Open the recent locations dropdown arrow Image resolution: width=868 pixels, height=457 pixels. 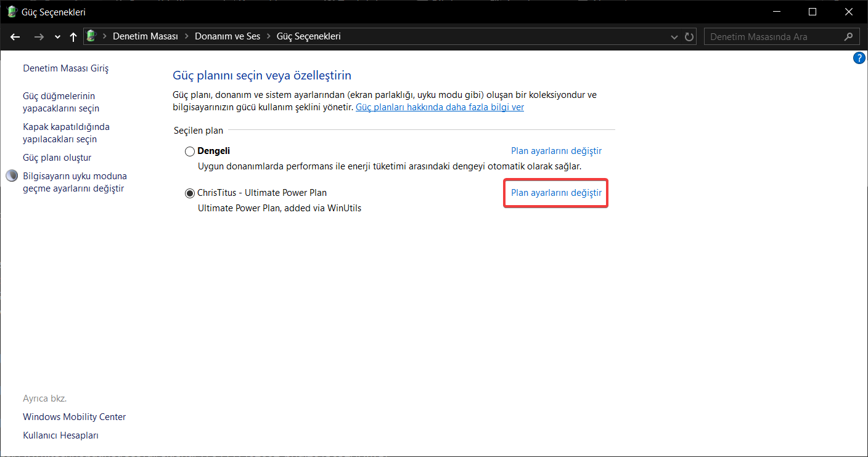pos(57,37)
